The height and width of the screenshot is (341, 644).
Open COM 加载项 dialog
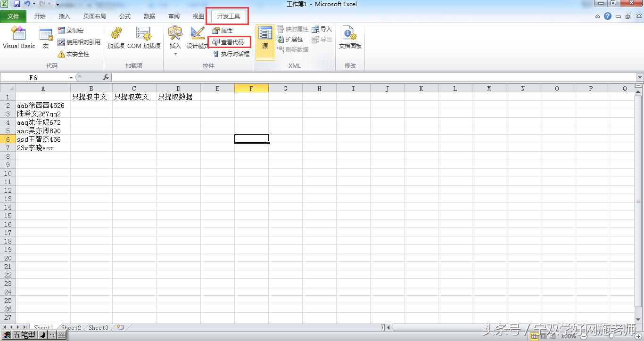point(144,38)
